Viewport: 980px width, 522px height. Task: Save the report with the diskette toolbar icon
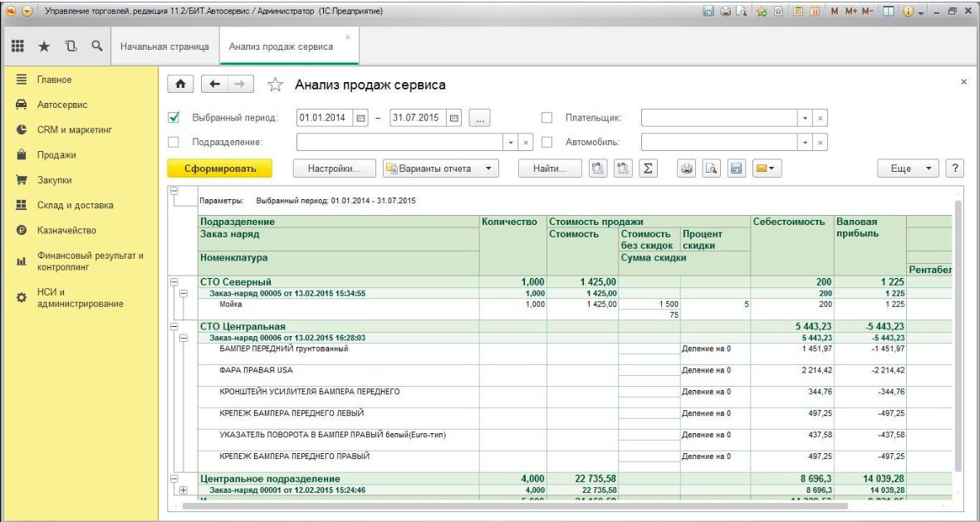(x=735, y=168)
